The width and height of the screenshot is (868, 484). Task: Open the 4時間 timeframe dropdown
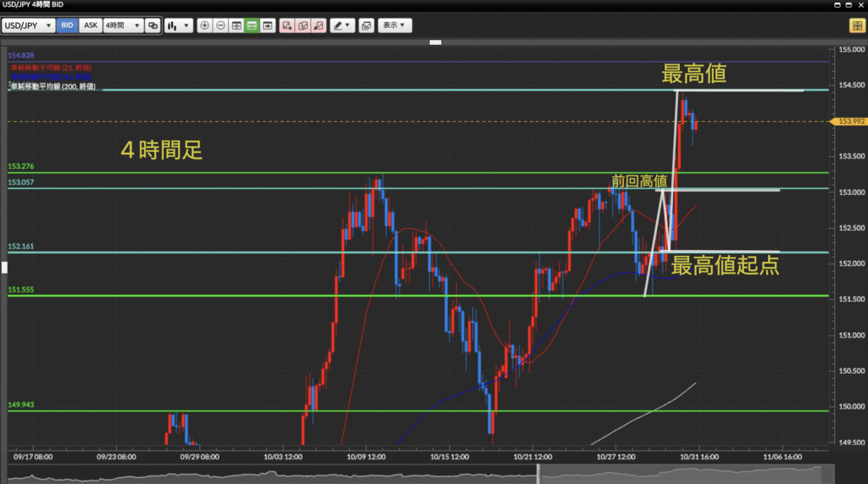[122, 25]
